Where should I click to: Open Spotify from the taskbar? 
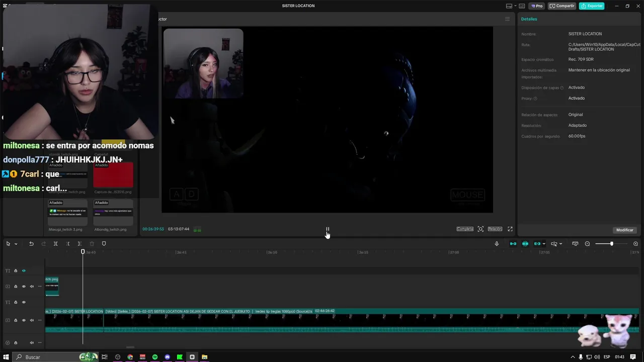point(155,357)
